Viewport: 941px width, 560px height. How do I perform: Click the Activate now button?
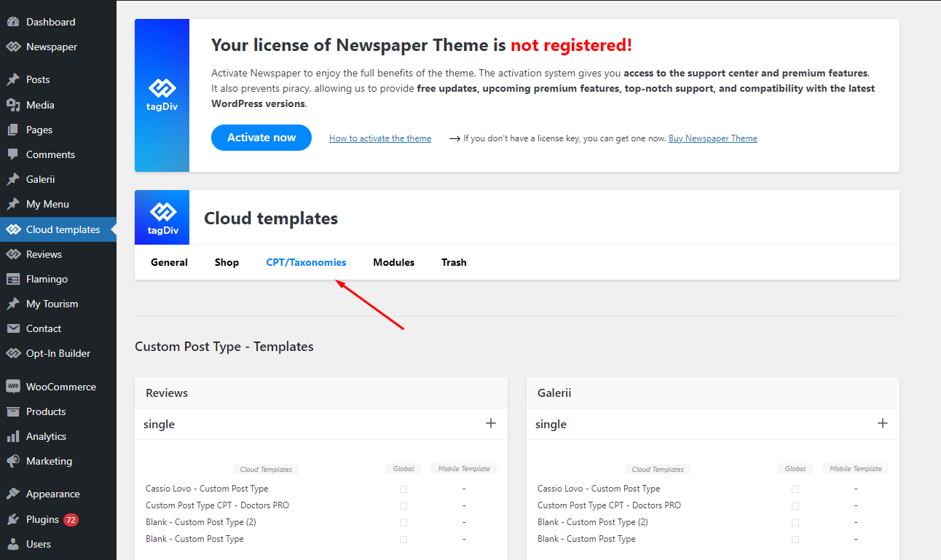[261, 138]
